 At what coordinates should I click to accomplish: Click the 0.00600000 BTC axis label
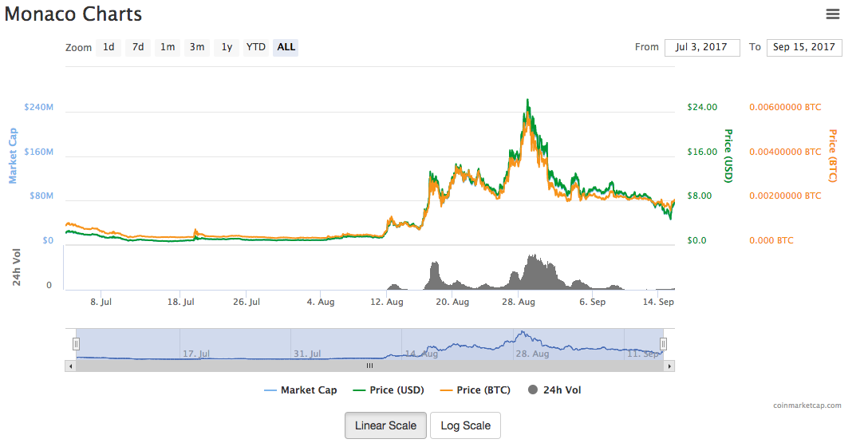pos(785,107)
